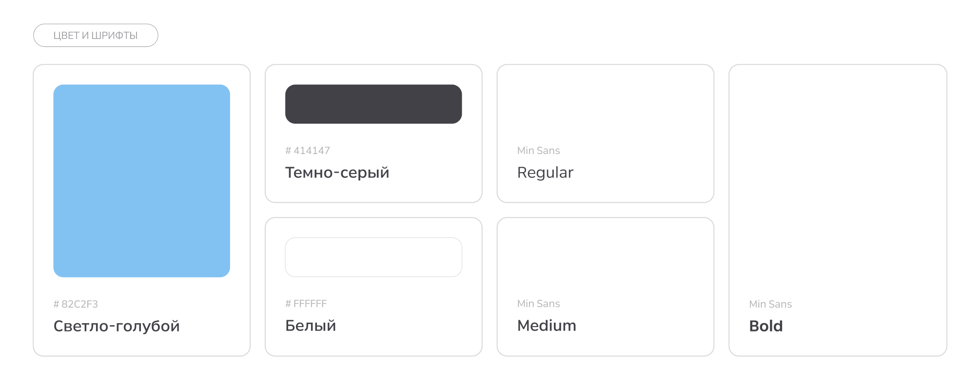This screenshot has height=389, width=980.
Task: Click Min Sans above the Regular label
Action: pyautogui.click(x=538, y=151)
